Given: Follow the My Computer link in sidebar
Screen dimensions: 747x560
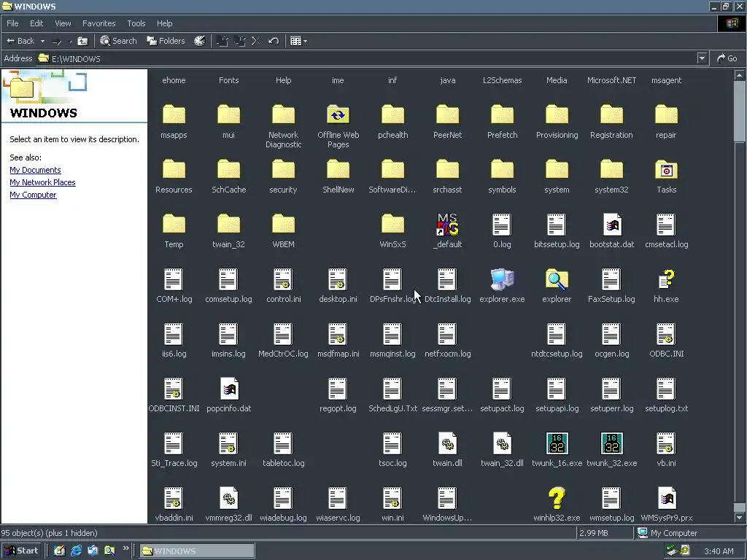Looking at the screenshot, I should click(x=33, y=195).
